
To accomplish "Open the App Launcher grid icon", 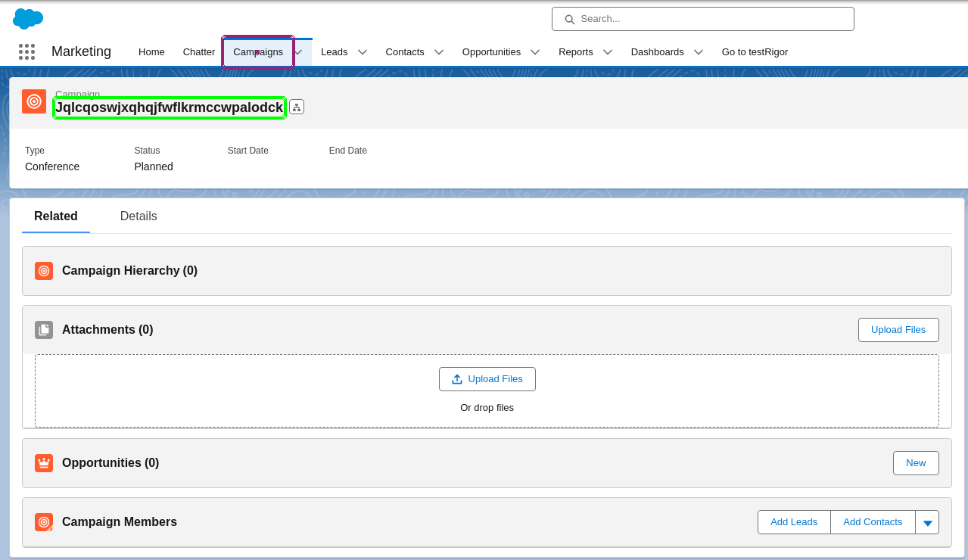I will (26, 51).
